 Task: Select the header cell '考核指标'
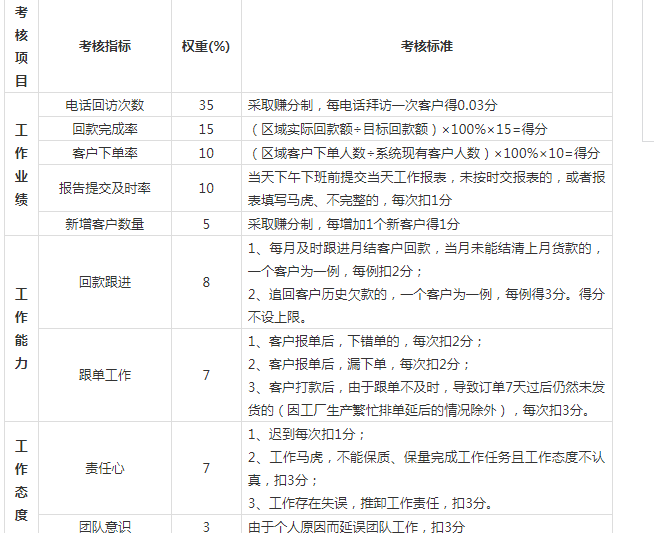[105, 46]
